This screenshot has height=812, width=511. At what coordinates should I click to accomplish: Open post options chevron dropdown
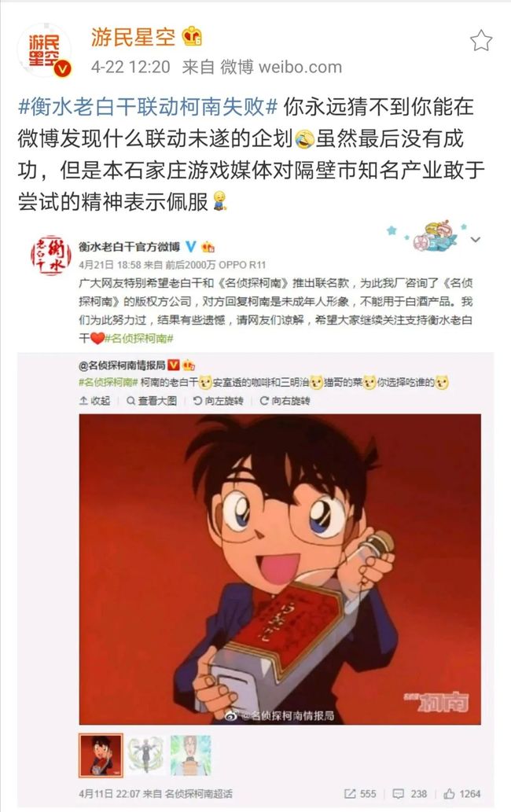[x=476, y=240]
